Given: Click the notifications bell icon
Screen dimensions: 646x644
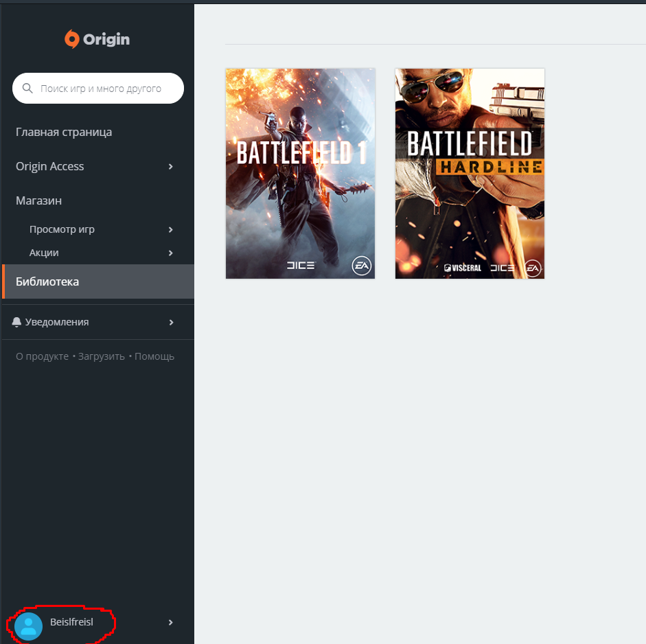Looking at the screenshot, I should (16, 322).
